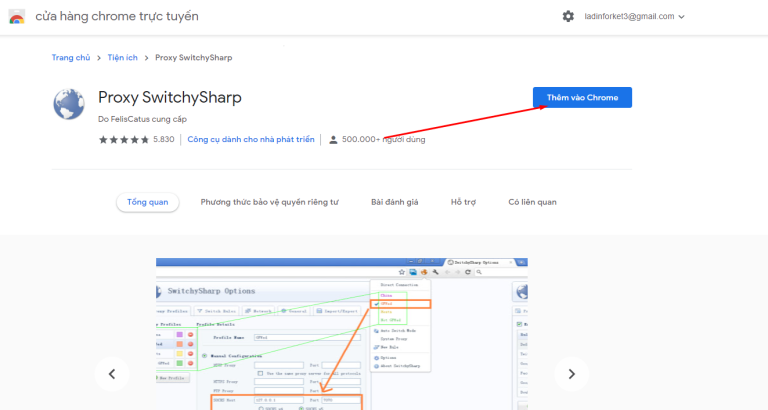Switch to the Hỗ trợ tab
Image resolution: width=768 pixels, height=410 pixels.
(x=463, y=202)
